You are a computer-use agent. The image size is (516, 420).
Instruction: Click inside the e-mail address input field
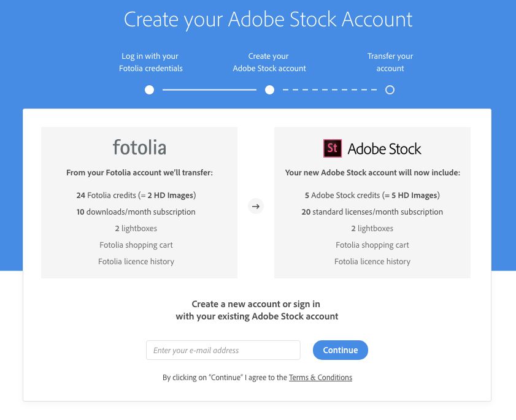[x=223, y=349]
